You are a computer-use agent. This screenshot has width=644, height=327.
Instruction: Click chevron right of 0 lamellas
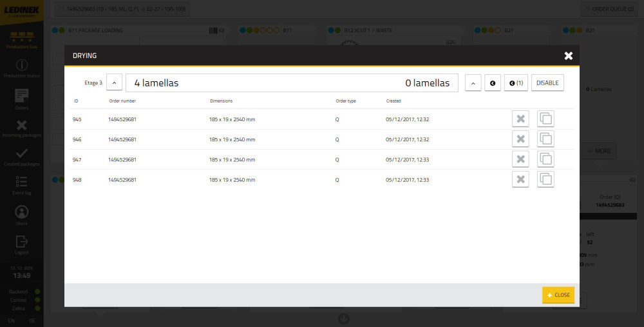coord(473,83)
